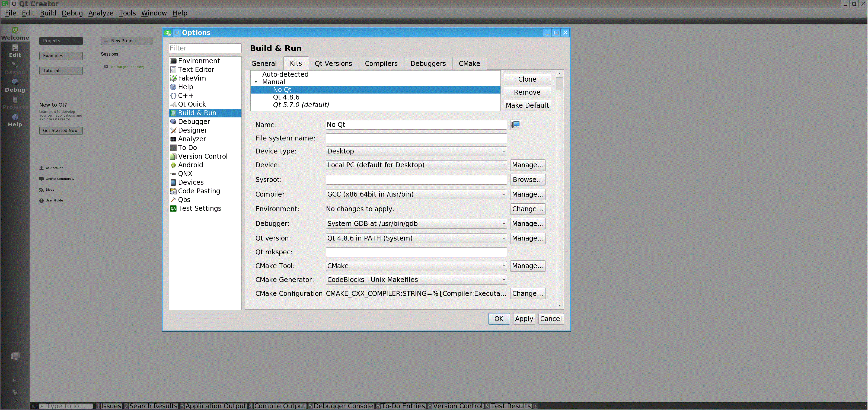
Task: Click Browse next to Sysroot
Action: (x=528, y=180)
